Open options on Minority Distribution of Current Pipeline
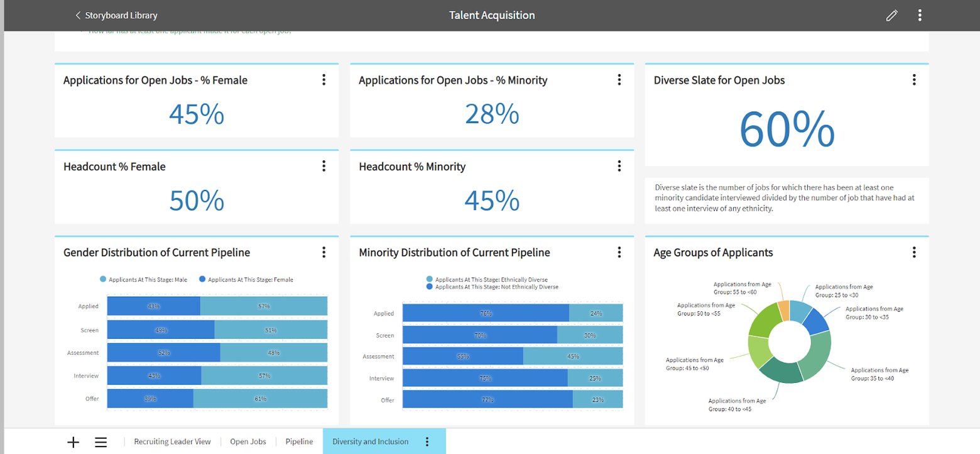This screenshot has height=454, width=980. click(619, 252)
